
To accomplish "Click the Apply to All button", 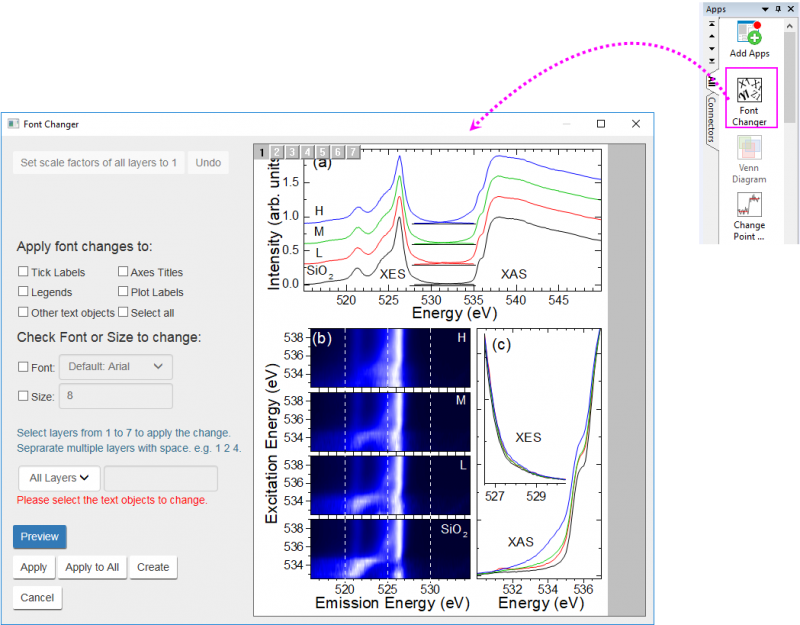I will pyautogui.click(x=92, y=567).
